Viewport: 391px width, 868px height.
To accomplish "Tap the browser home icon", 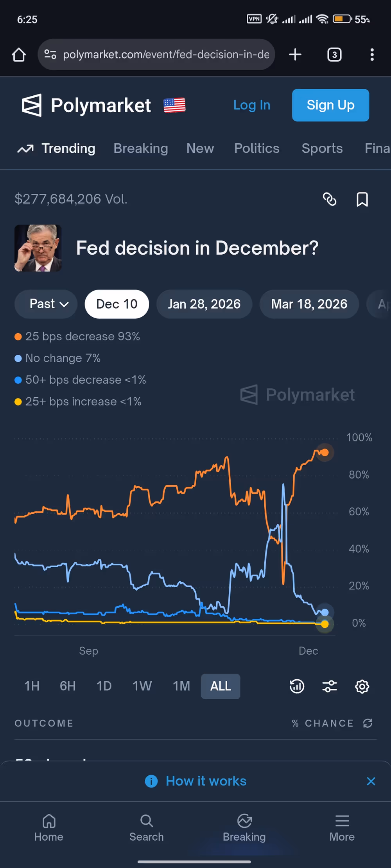I will click(x=19, y=55).
